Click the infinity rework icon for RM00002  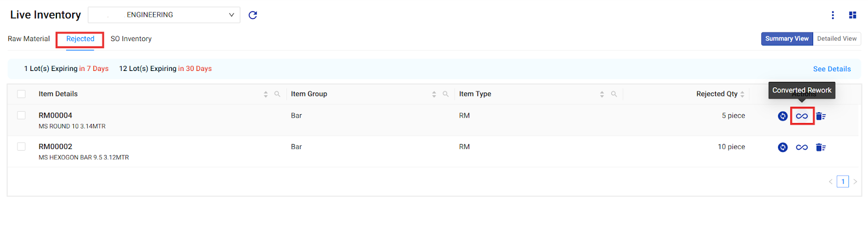[802, 147]
